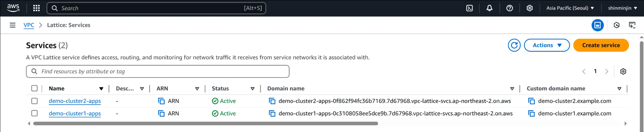Copy ARN for demo-cluster2-apps

coord(161,101)
